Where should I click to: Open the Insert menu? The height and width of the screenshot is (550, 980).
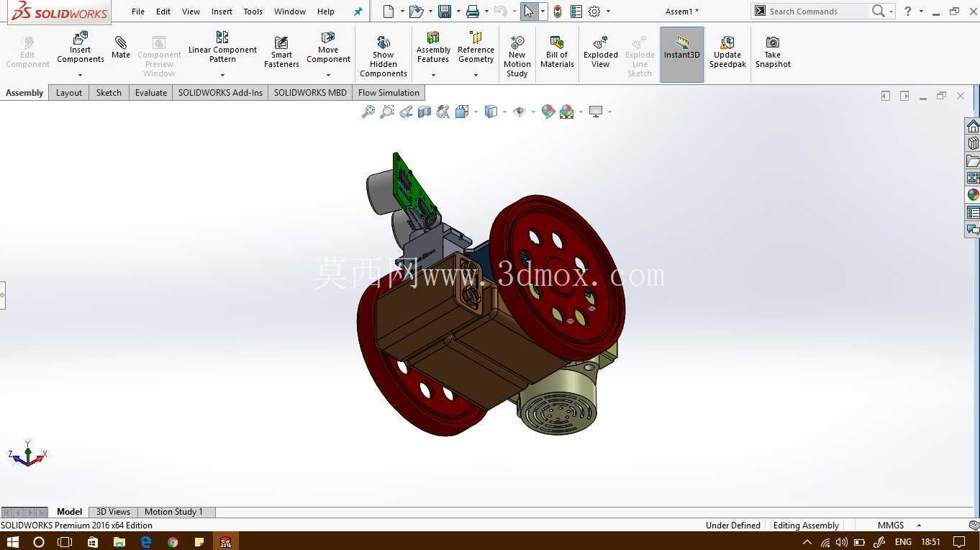tap(222, 12)
